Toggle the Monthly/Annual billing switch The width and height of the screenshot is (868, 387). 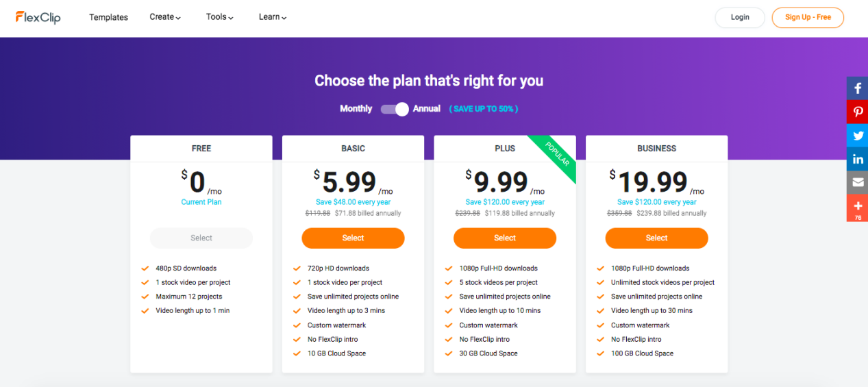tap(395, 109)
